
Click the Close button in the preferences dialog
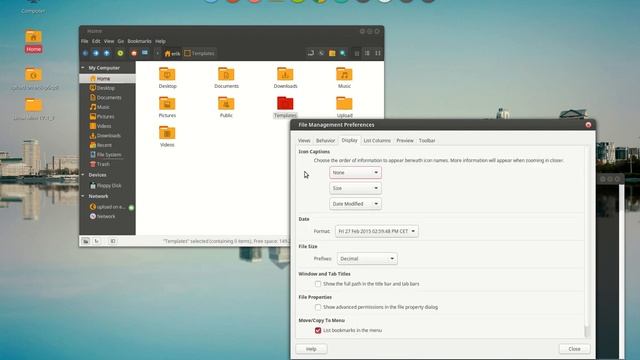point(574,349)
